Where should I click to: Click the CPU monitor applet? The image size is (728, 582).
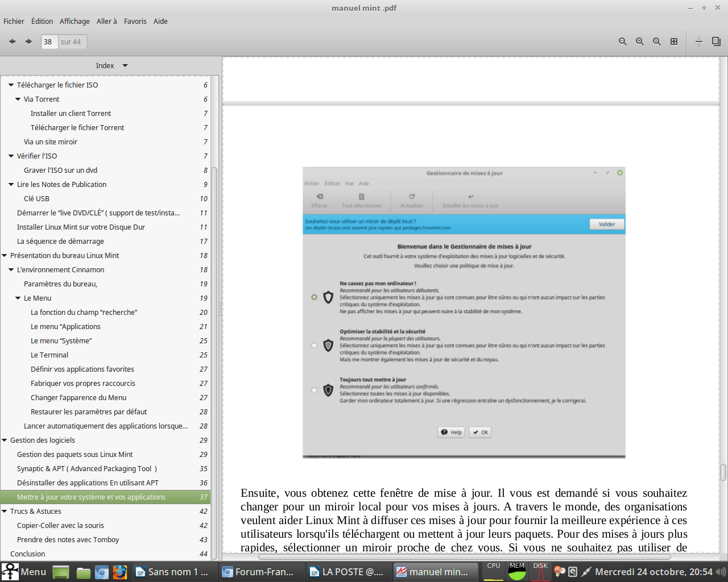tap(494, 572)
